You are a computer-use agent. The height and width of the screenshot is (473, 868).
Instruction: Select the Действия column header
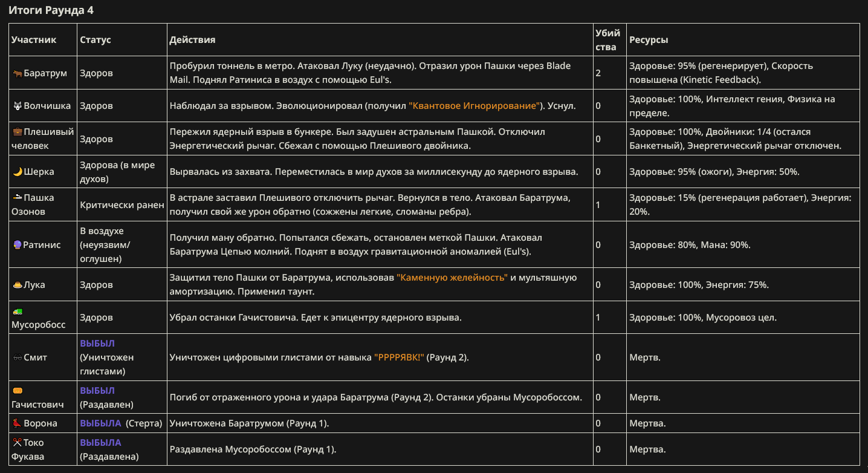(192, 40)
